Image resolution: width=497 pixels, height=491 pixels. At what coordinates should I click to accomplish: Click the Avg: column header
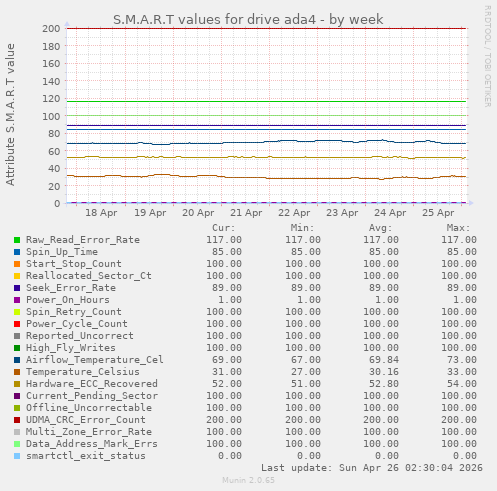click(380, 228)
